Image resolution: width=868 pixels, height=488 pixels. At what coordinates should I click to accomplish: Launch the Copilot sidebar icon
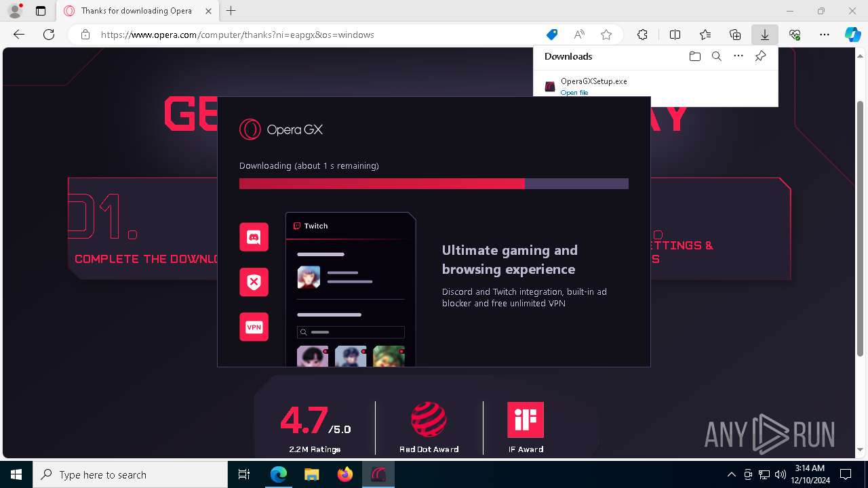coord(852,35)
